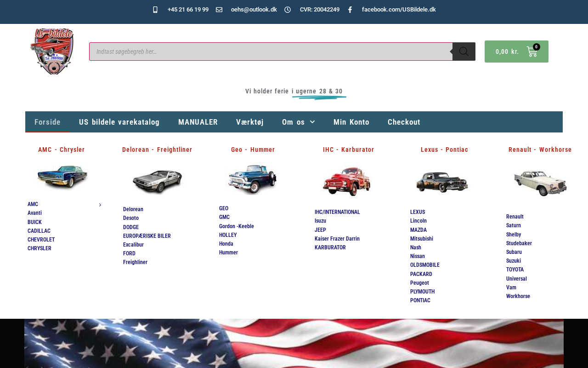Expand the Om os dropdown chevron
This screenshot has height=368, width=588.
[312, 122]
